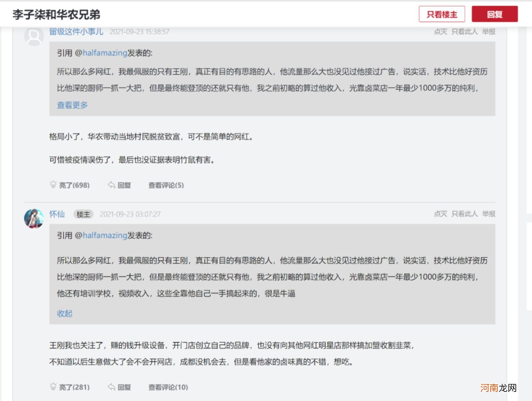
Task: Click lightbulb icon beside 亮了(281)
Action: click(x=53, y=387)
